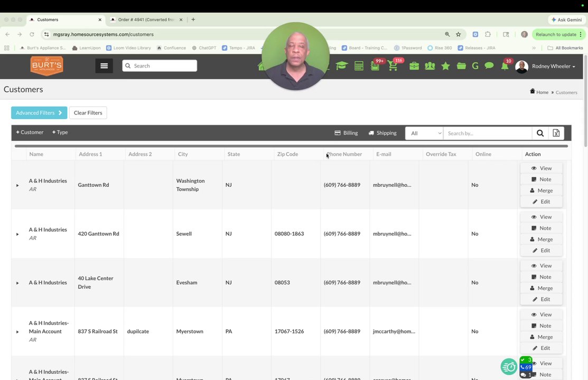This screenshot has height=380, width=588.
Task: Expand the Ganttown Rd Washington Township row
Action: point(17,185)
